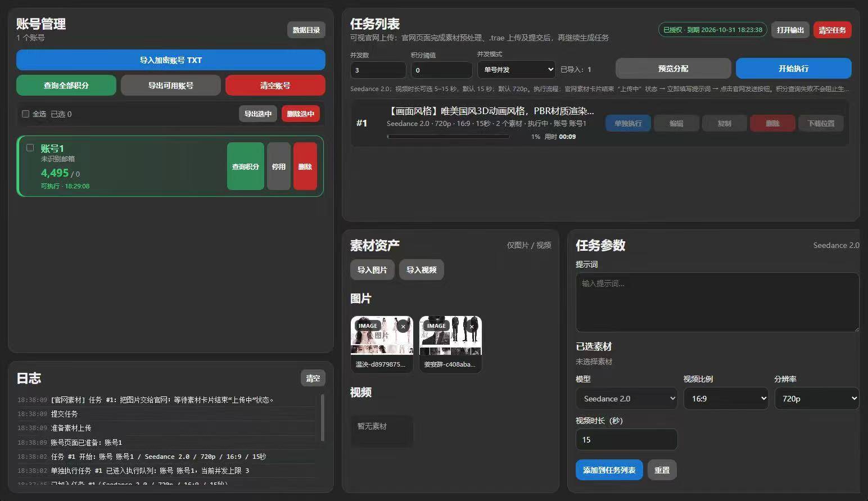Image resolution: width=868 pixels, height=501 pixels.
Task: Remove the 姜妄辞 image thumbnail via its X
Action: pyautogui.click(x=472, y=326)
